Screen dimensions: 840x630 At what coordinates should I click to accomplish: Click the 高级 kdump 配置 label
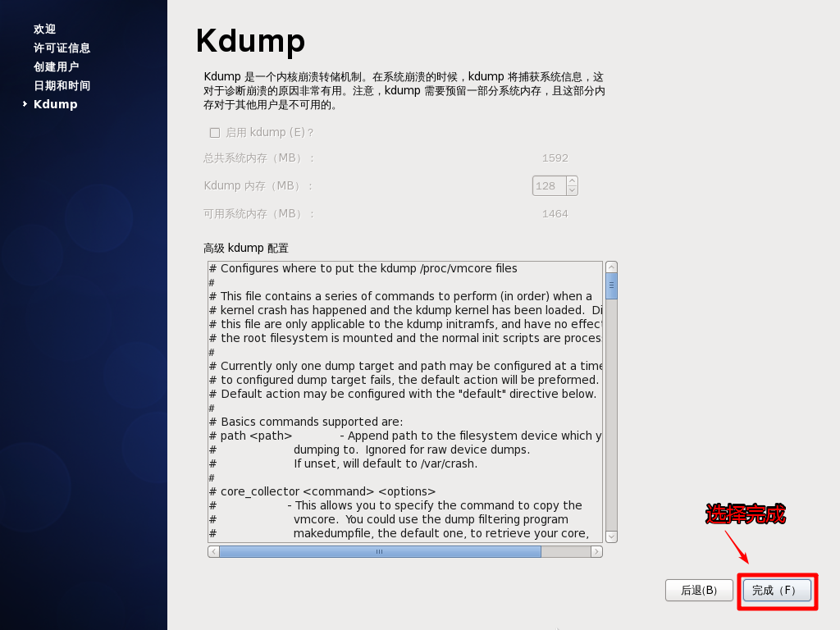pyautogui.click(x=246, y=248)
